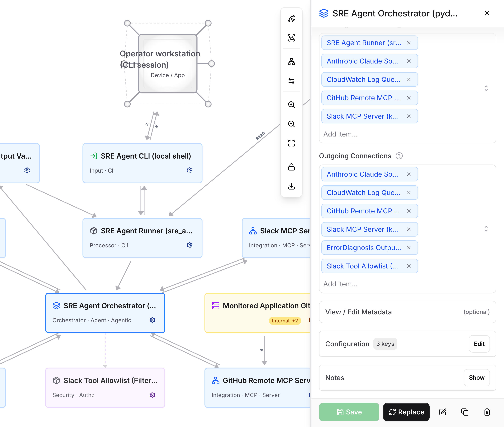Edit the Configuration keys
Viewport: 504px width, 427px height.
[x=479, y=344]
